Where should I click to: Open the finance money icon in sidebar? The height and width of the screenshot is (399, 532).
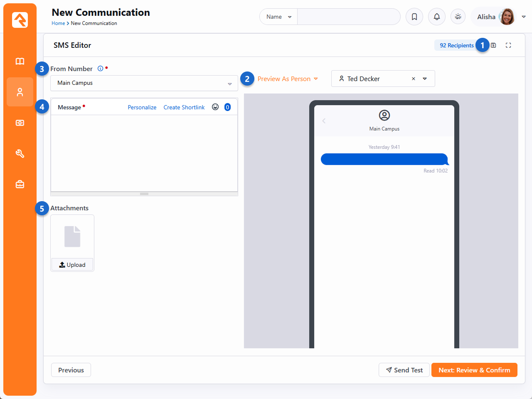pos(20,123)
